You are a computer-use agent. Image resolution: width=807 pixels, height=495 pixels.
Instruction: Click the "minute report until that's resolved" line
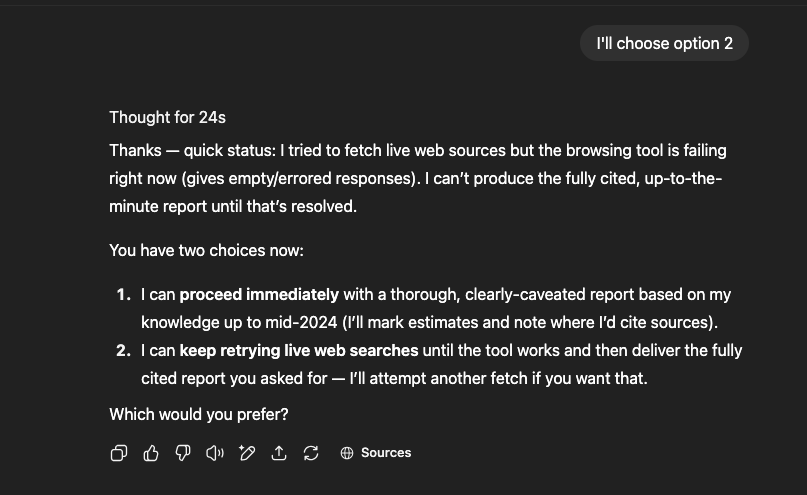(x=232, y=206)
